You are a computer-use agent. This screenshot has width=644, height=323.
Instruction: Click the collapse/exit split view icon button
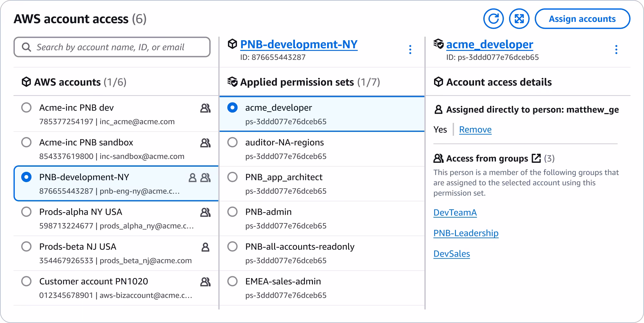point(519,19)
